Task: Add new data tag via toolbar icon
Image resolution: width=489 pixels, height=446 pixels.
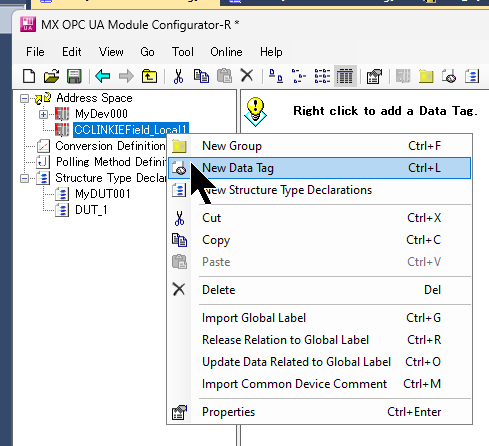Action: point(449,76)
